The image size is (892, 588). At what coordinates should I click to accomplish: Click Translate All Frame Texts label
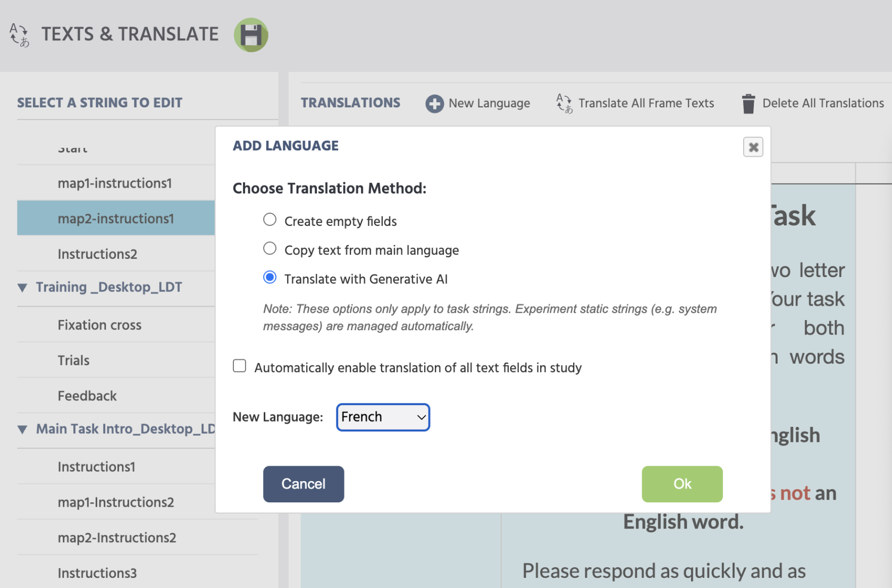646,103
